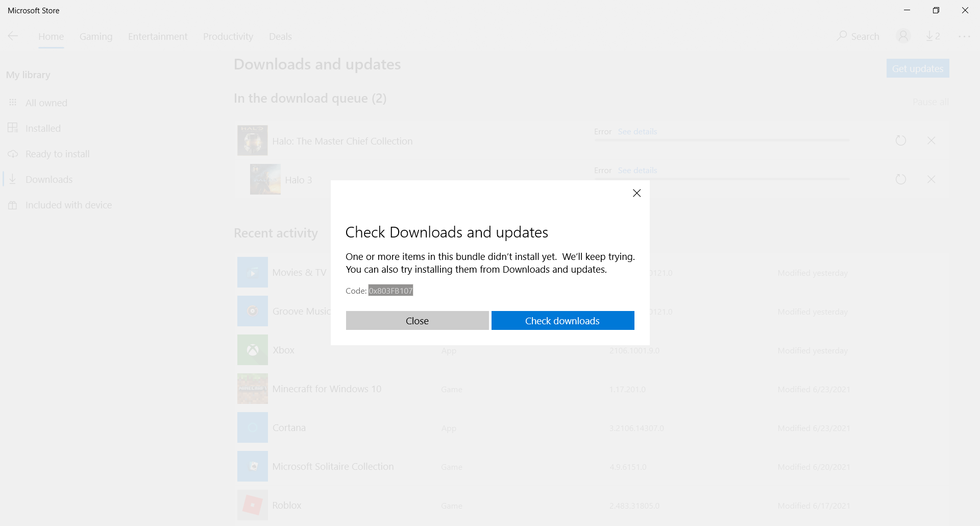Click the Installed tiles icon

click(x=13, y=128)
